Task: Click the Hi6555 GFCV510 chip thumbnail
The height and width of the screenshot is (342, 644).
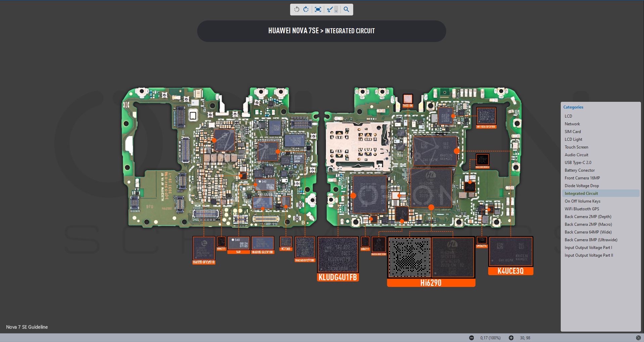Action: tap(204, 248)
